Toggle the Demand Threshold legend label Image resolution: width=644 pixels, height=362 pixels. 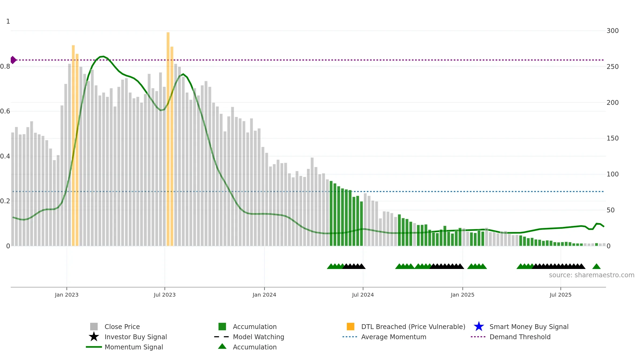tap(520, 337)
